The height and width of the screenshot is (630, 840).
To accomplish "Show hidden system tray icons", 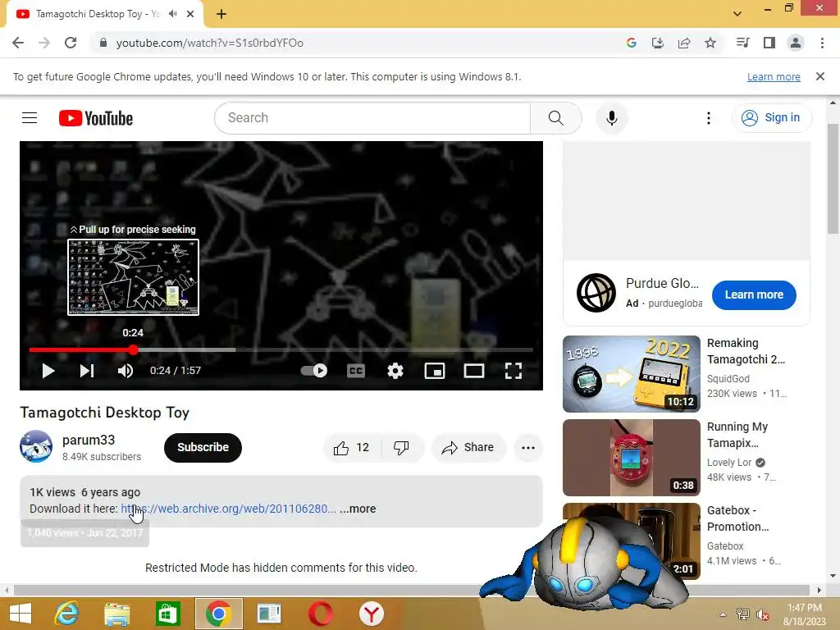I will 723,614.
